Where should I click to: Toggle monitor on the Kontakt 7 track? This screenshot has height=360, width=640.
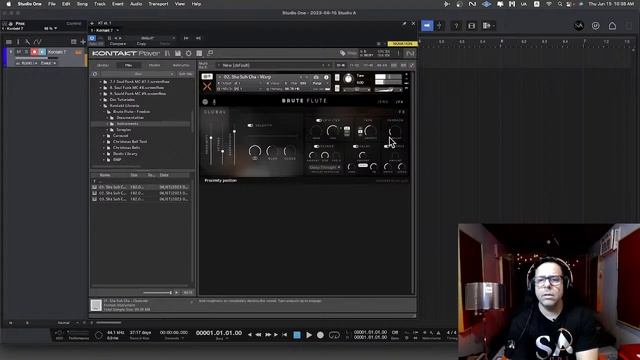click(x=42, y=52)
